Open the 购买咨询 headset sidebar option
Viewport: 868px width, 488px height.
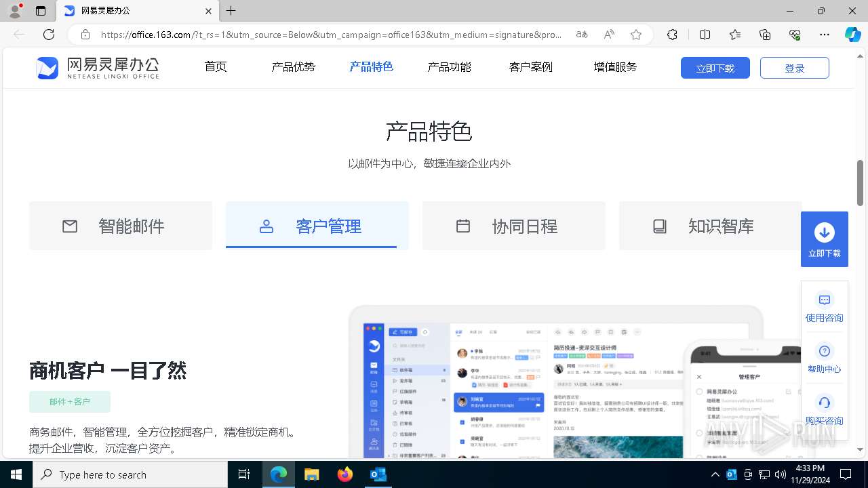[x=825, y=411]
